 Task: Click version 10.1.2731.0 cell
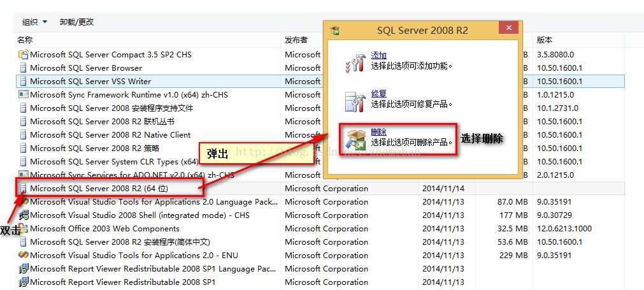(557, 108)
